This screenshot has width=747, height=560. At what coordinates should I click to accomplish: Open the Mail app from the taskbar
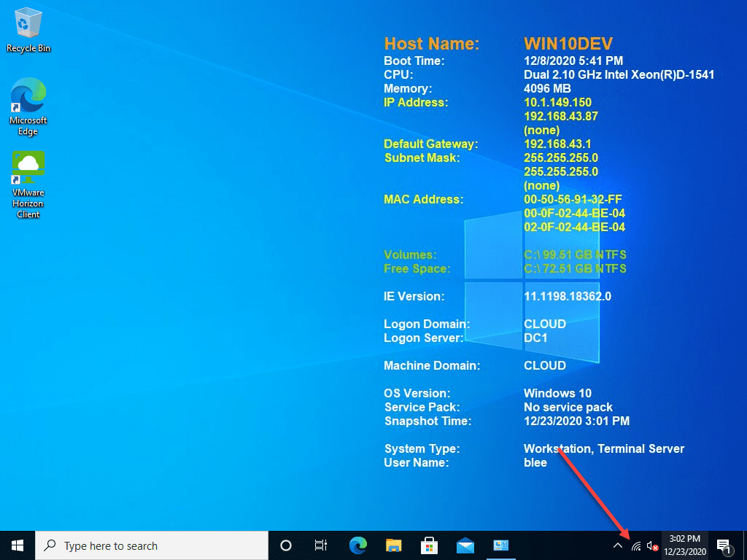pos(465,545)
